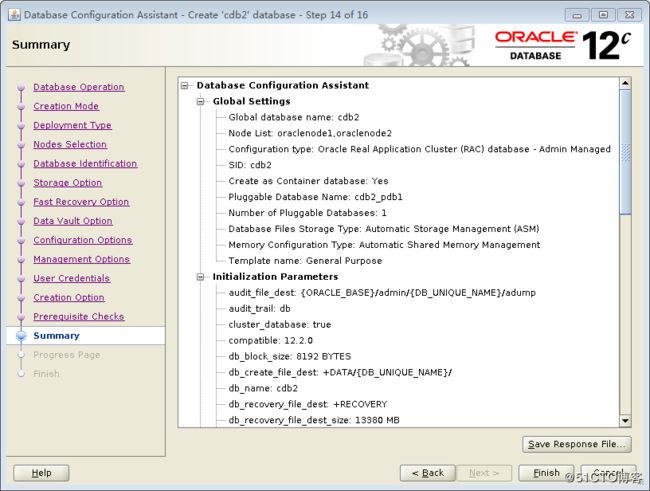Click the Java window icon in title bar
Image resolution: width=650 pixels, height=491 pixels.
(14, 15)
